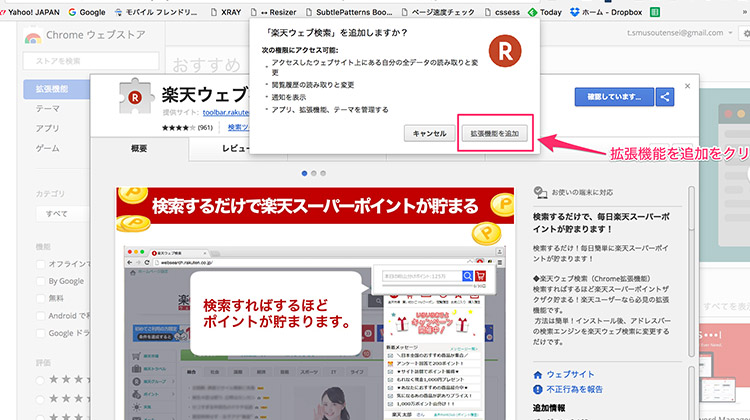Select the second star rating radio

pos(40,399)
